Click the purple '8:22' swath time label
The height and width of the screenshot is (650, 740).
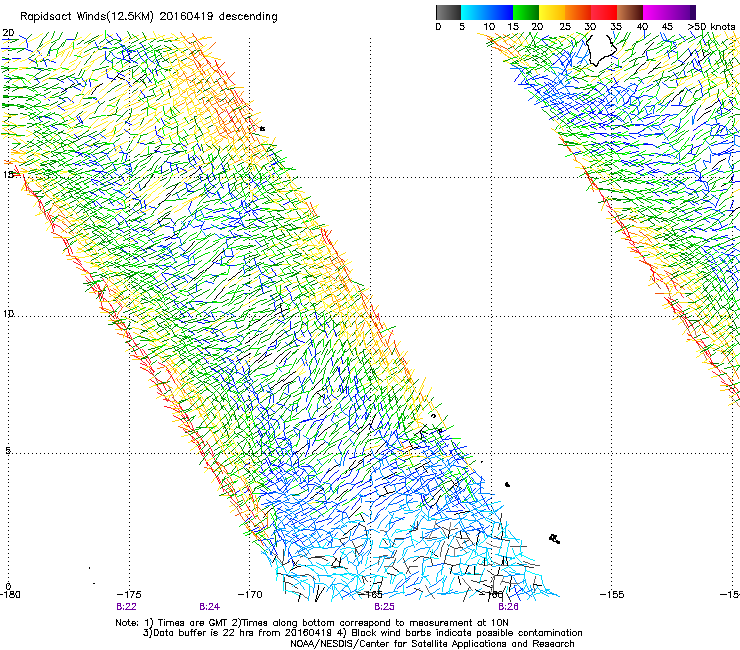(x=126, y=607)
